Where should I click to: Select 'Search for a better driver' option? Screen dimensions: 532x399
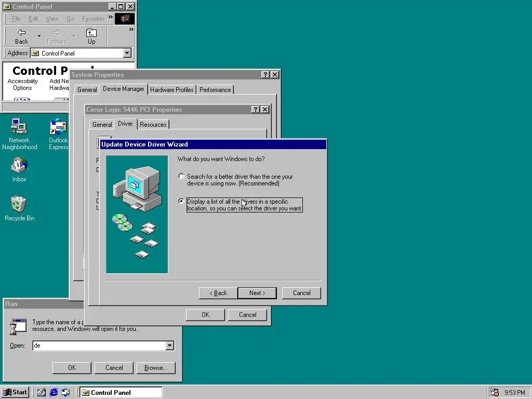(x=181, y=176)
